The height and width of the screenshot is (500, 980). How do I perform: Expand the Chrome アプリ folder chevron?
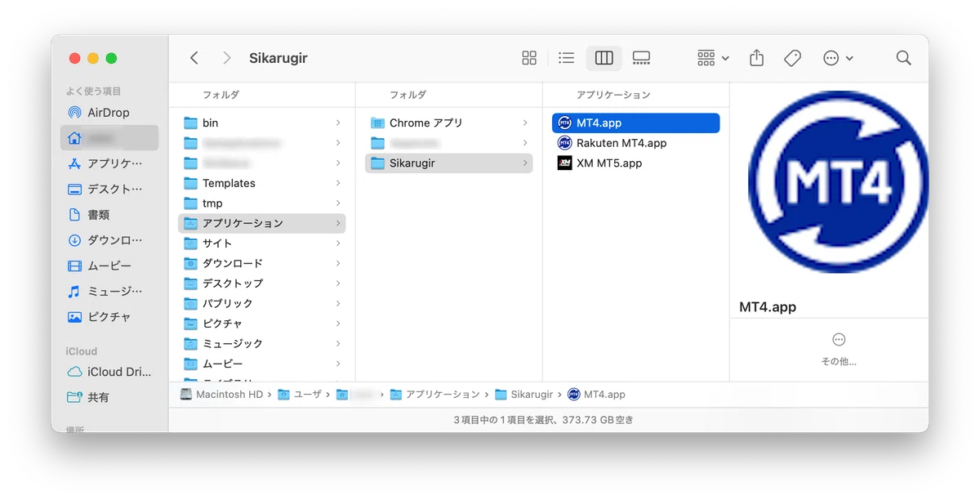[525, 123]
